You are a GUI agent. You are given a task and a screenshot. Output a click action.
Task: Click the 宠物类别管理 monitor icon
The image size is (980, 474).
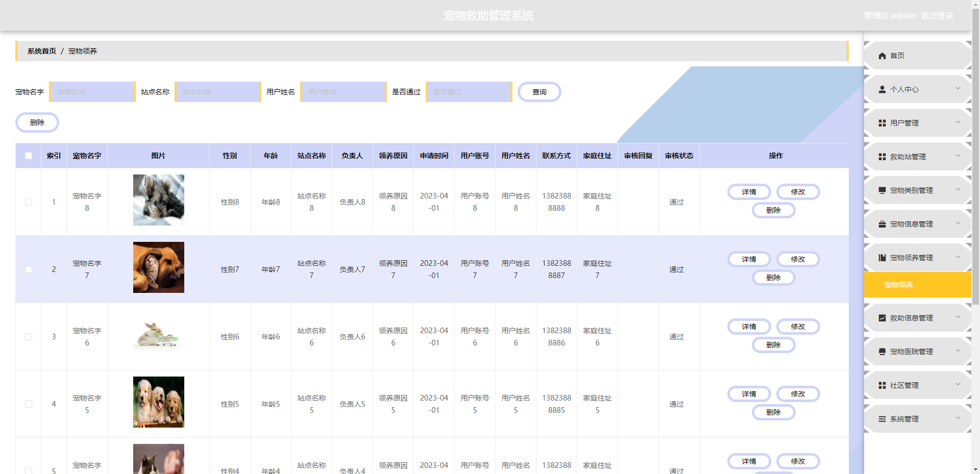click(x=882, y=190)
